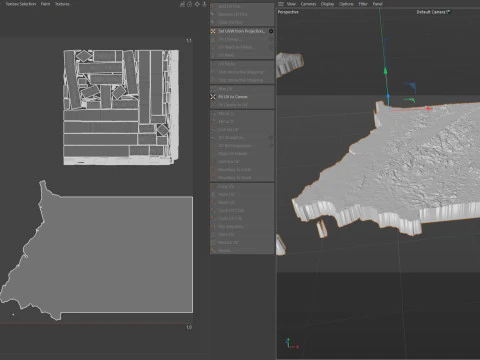This screenshot has width=480, height=360.
Task: Open the viewport Filter menu
Action: [363, 4]
